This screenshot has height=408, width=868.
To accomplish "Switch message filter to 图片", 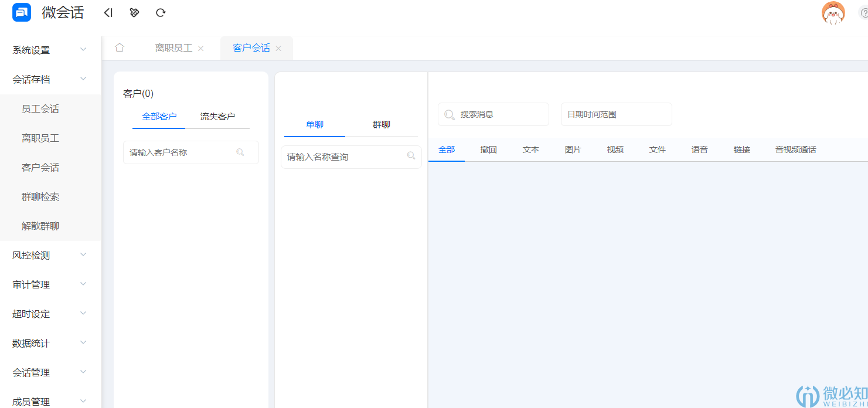I will 573,149.
